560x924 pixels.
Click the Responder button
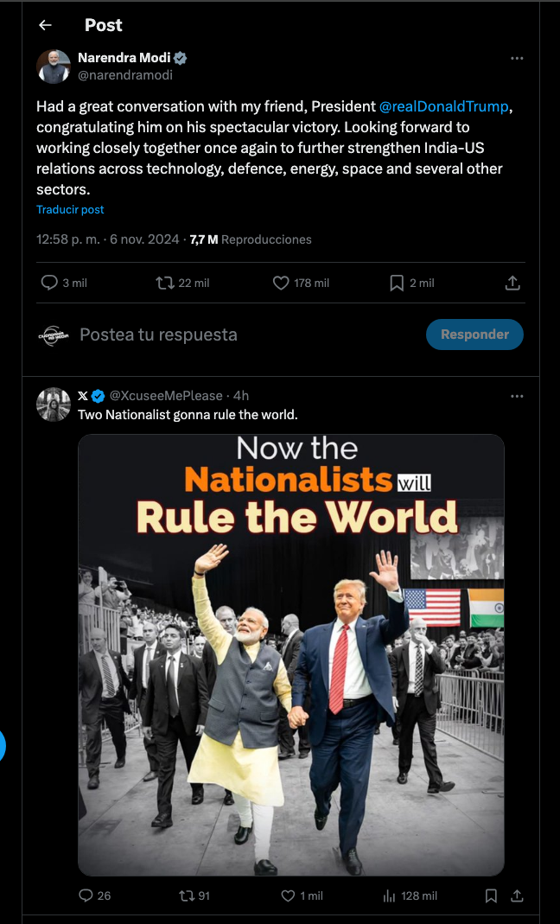[474, 335]
